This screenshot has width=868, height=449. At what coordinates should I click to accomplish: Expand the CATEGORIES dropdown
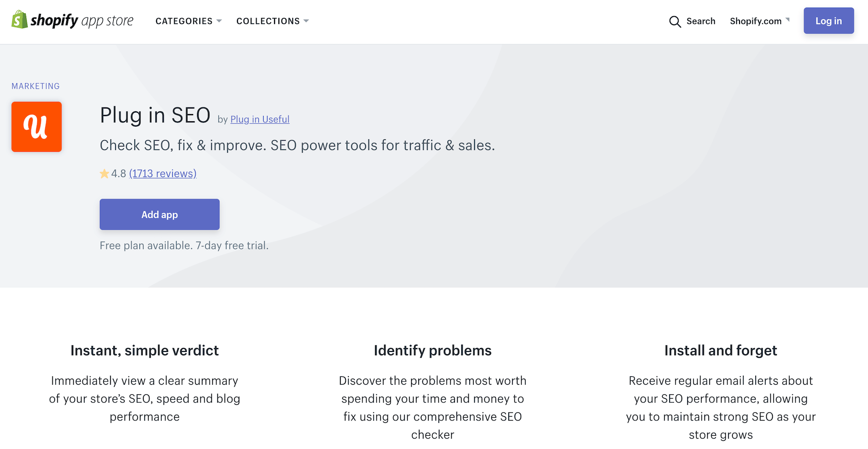click(x=188, y=21)
